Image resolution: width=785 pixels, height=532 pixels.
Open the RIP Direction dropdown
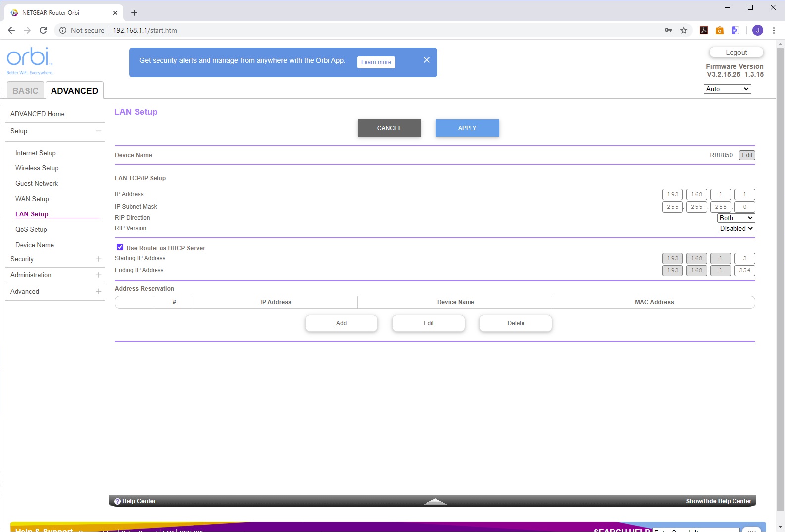pos(736,218)
